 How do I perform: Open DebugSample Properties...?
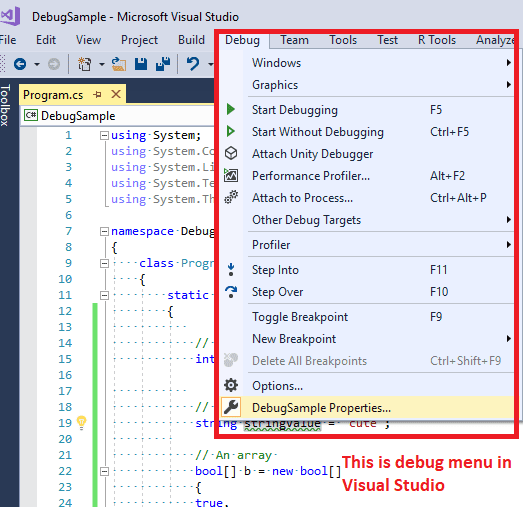click(367, 408)
